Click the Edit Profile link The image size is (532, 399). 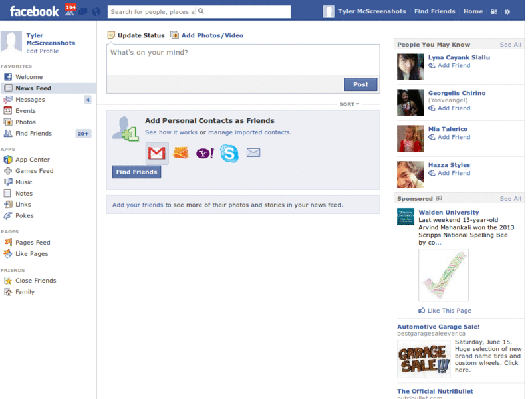click(x=43, y=51)
